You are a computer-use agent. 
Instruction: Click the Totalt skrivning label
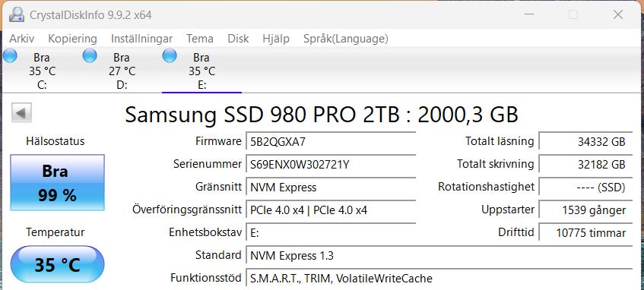[x=496, y=164]
